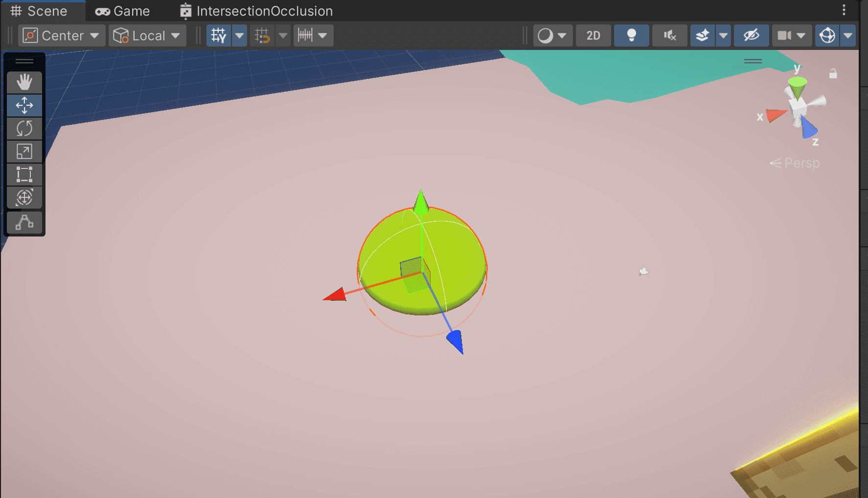Viewport: 868px width, 498px height.
Task: Click the blue Z move handle arrow
Action: tap(456, 341)
